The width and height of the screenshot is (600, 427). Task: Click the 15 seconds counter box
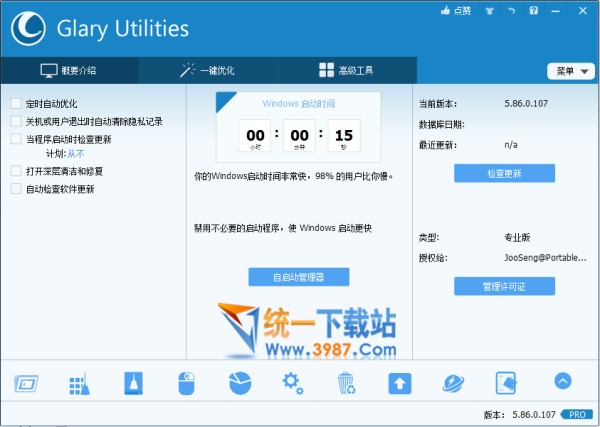pos(344,135)
